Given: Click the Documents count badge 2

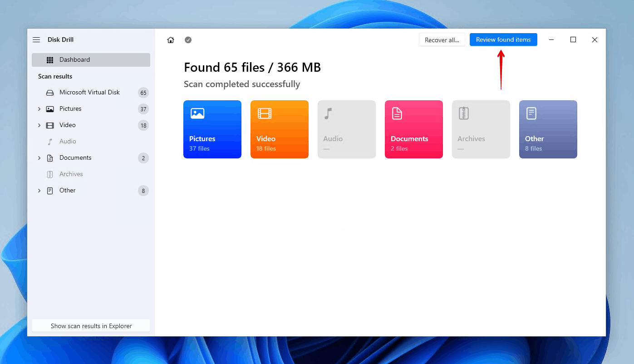Looking at the screenshot, I should coord(143,158).
